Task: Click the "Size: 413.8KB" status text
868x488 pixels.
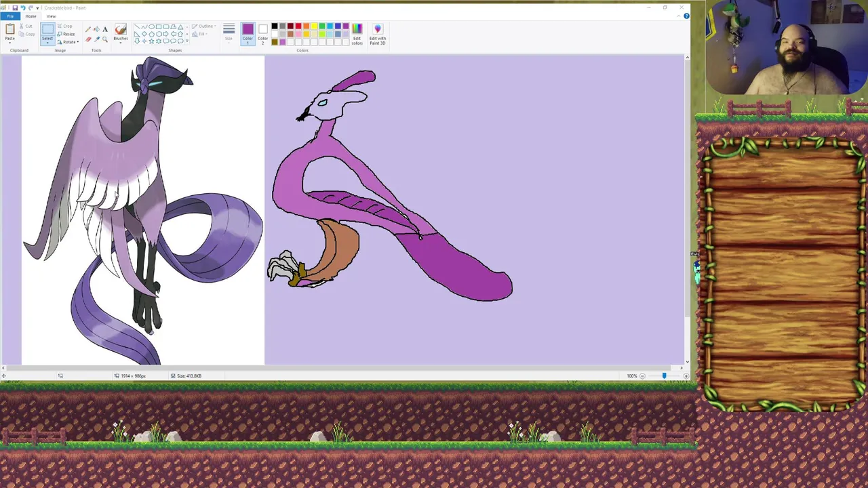Action: tap(189, 376)
